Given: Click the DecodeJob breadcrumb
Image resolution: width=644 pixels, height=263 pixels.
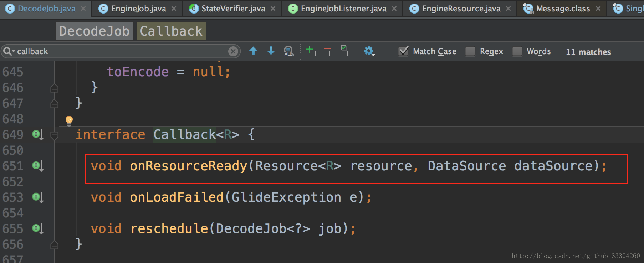Looking at the screenshot, I should (94, 31).
